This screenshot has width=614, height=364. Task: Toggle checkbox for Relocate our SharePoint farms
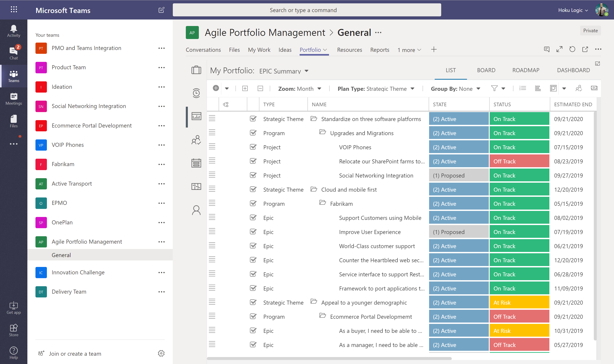pos(253,161)
